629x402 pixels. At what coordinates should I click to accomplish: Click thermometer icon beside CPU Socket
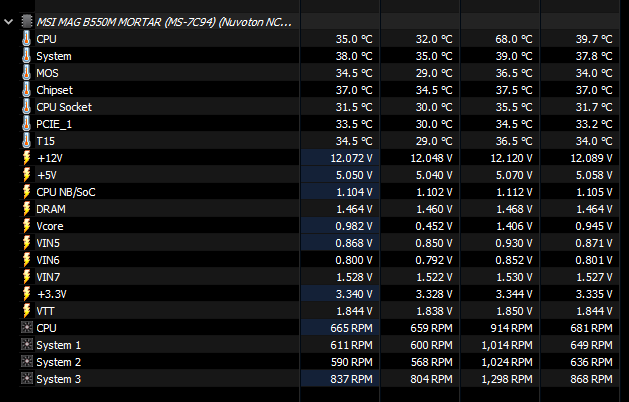pyautogui.click(x=26, y=107)
